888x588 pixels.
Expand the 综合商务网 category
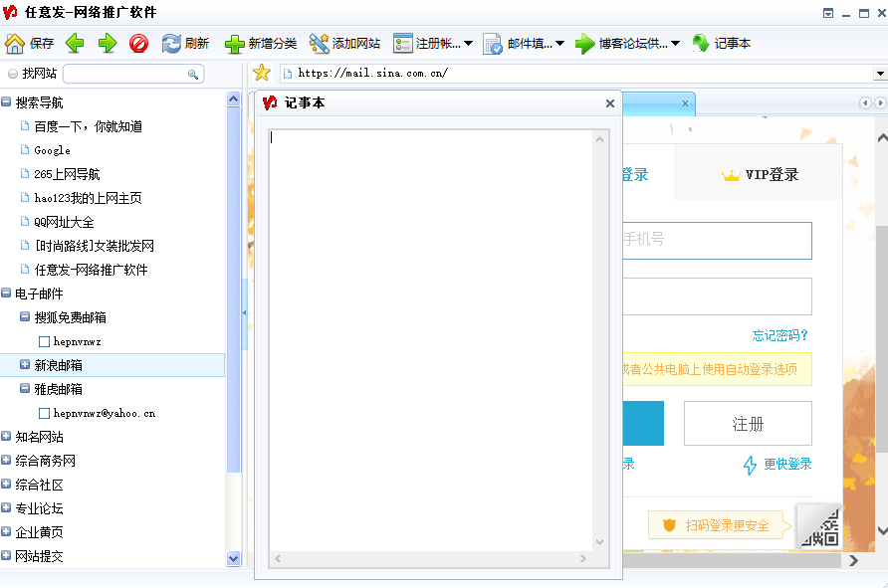coord(6,460)
